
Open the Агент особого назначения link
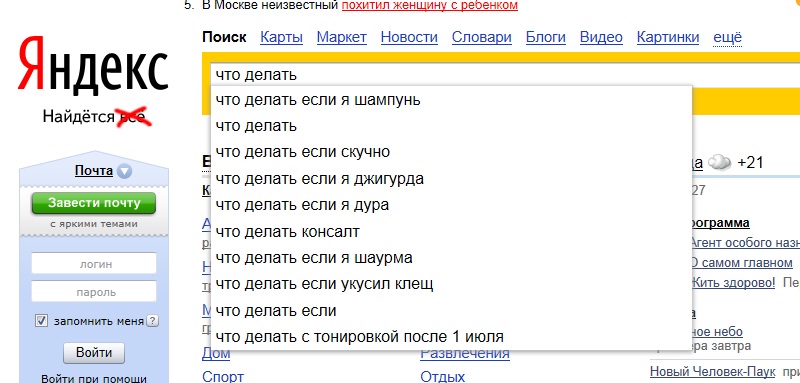745,243
